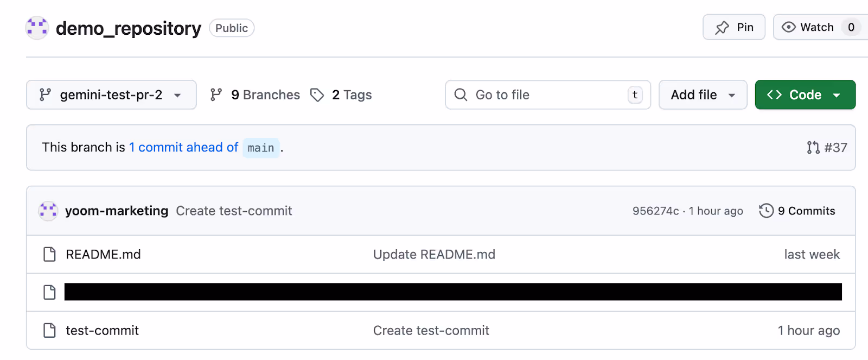Viewport: 868px width, 360px height.
Task: Open latest commit message 'Create test-commit' in header
Action: (234, 211)
